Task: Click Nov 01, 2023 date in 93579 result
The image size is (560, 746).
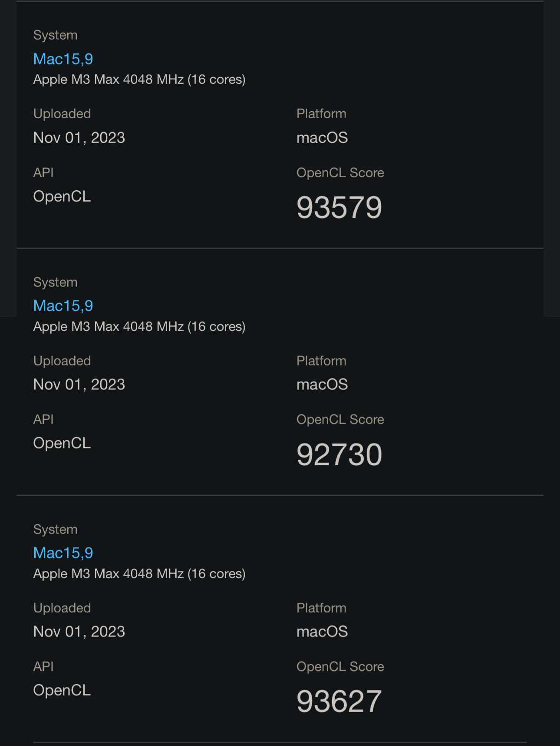Action: [79, 138]
